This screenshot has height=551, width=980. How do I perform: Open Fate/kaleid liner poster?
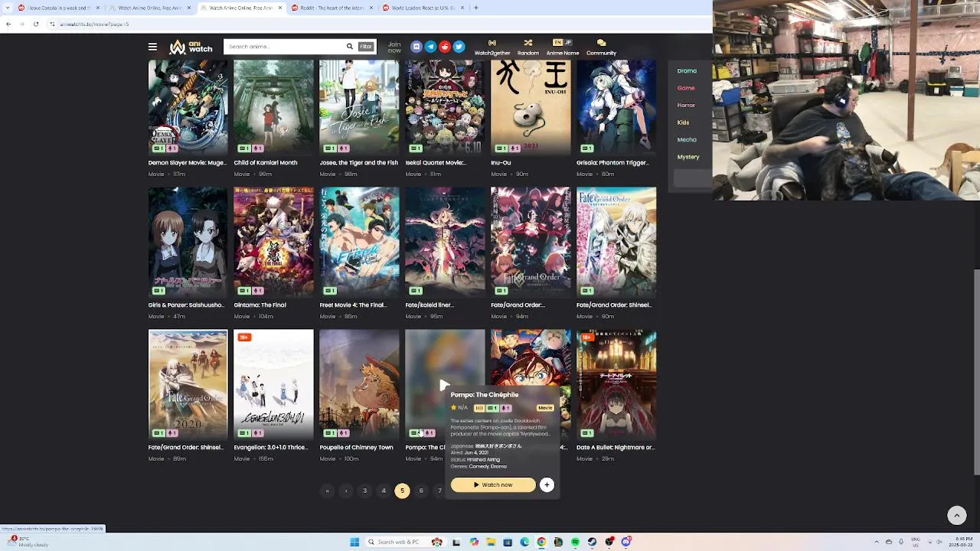coord(445,242)
